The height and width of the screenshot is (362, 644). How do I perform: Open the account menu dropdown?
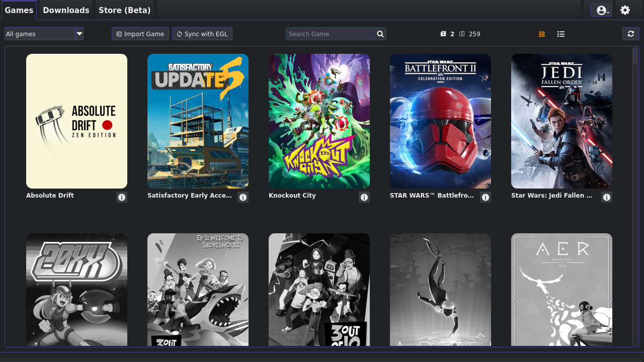coord(601,10)
